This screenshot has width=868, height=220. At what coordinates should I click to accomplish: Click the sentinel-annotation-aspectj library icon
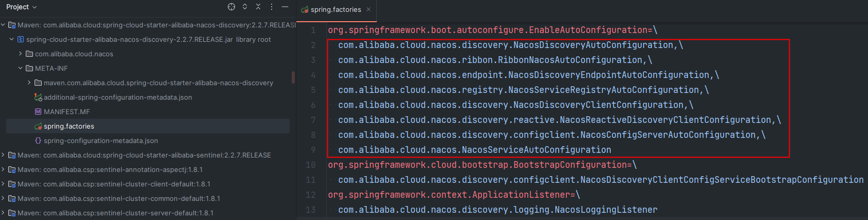click(x=12, y=169)
